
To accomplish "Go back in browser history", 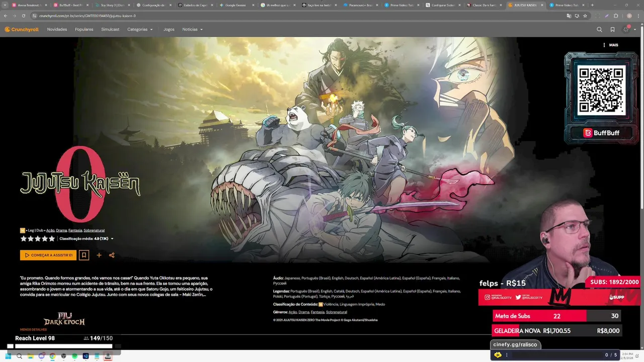I will tap(6, 16).
